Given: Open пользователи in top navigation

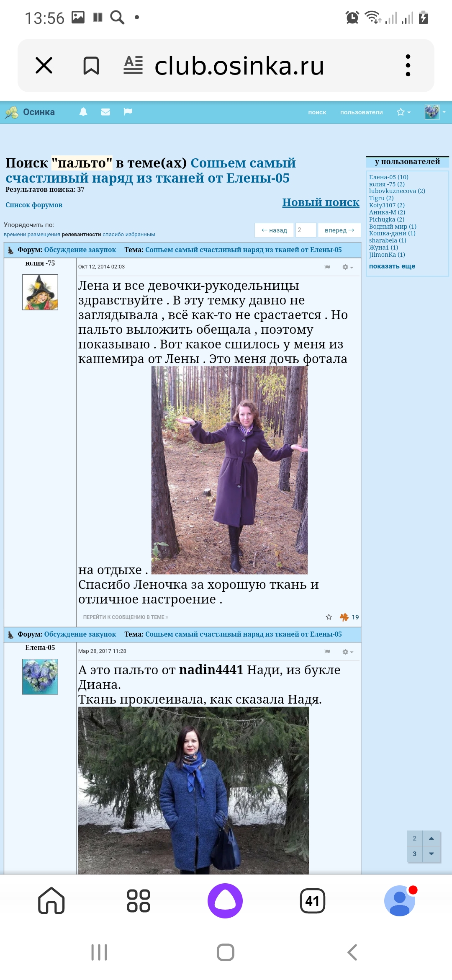Looking at the screenshot, I should (x=362, y=112).
